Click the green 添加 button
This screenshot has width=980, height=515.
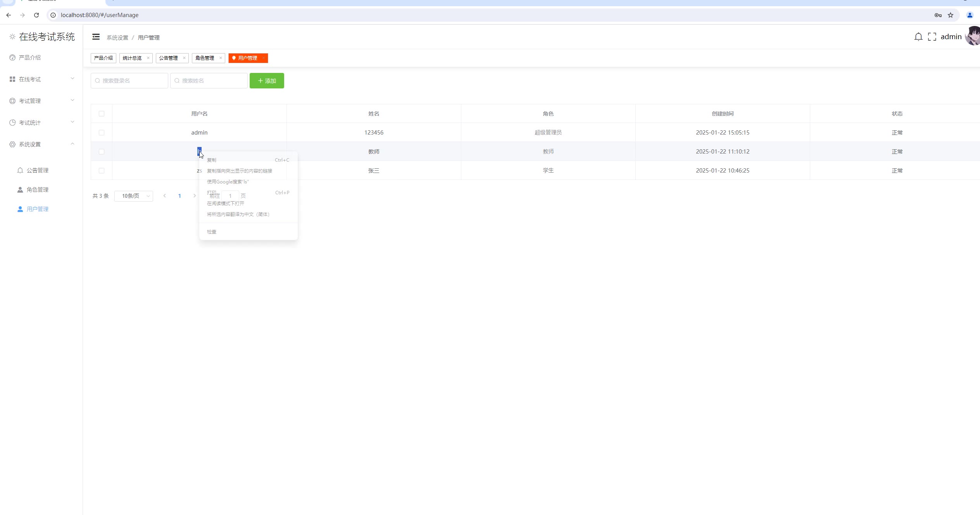pos(267,81)
